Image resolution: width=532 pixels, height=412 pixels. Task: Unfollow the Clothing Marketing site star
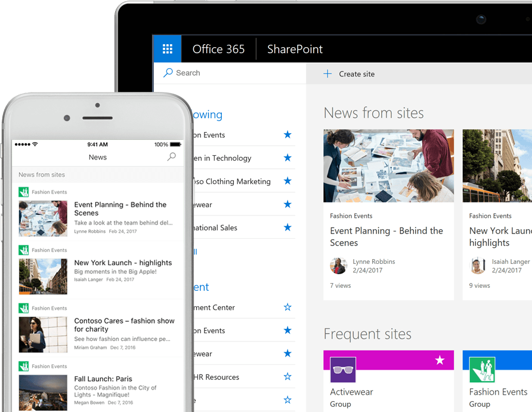287,181
